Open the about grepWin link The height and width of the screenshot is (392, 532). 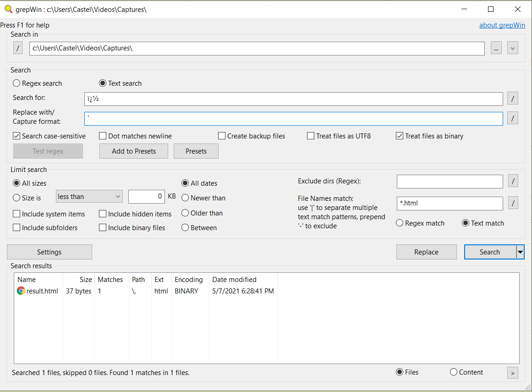[502, 25]
